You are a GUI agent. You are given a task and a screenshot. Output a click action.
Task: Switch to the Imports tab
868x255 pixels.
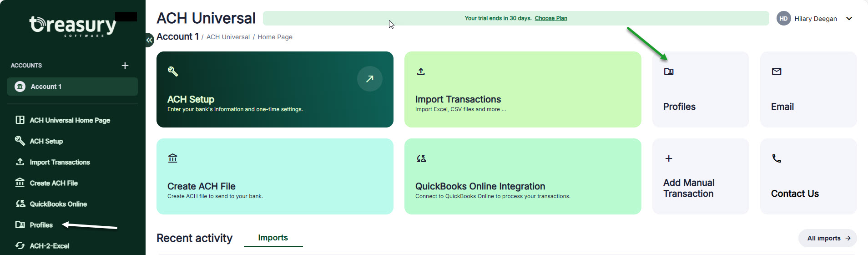pyautogui.click(x=273, y=238)
